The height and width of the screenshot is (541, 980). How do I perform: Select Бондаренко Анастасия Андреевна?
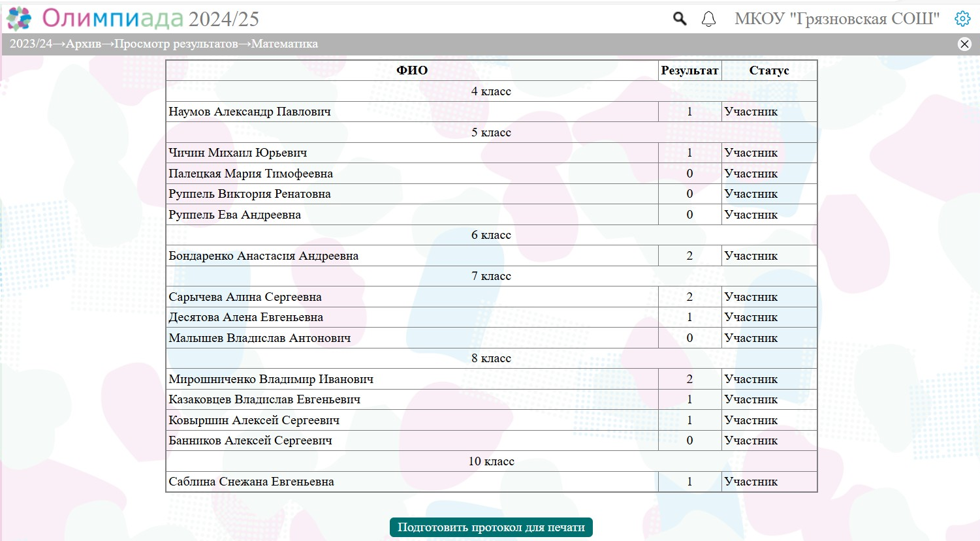coord(263,256)
